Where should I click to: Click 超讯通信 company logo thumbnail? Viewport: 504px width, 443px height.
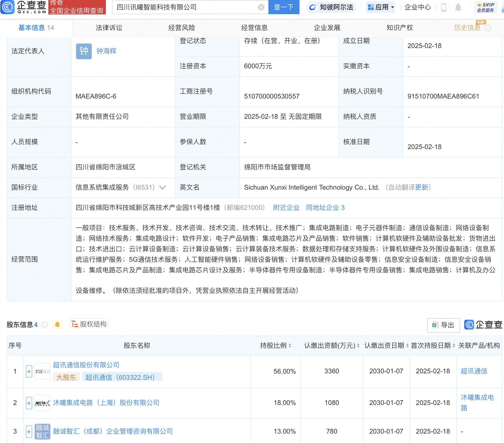click(43, 371)
